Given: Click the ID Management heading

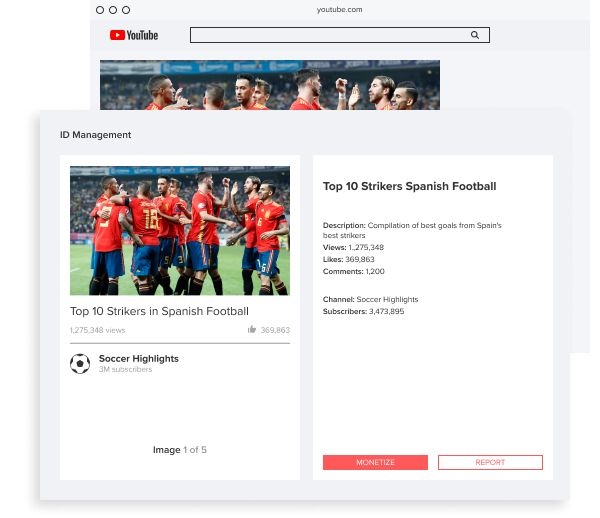Looking at the screenshot, I should point(96,135).
